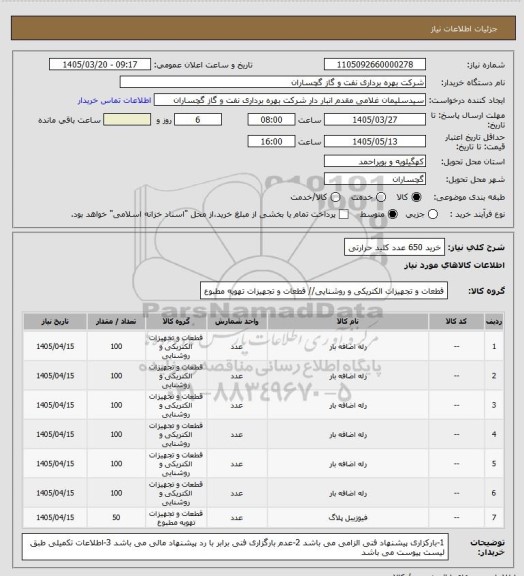Click the شماره نیاز field 1105092660000278
Screen dimensions: 524x576
[375, 64]
